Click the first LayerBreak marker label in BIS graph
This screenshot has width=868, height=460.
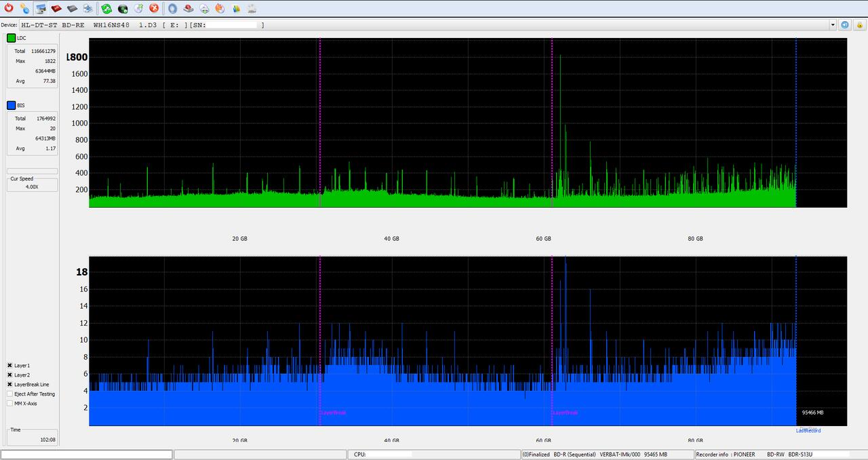pos(333,413)
